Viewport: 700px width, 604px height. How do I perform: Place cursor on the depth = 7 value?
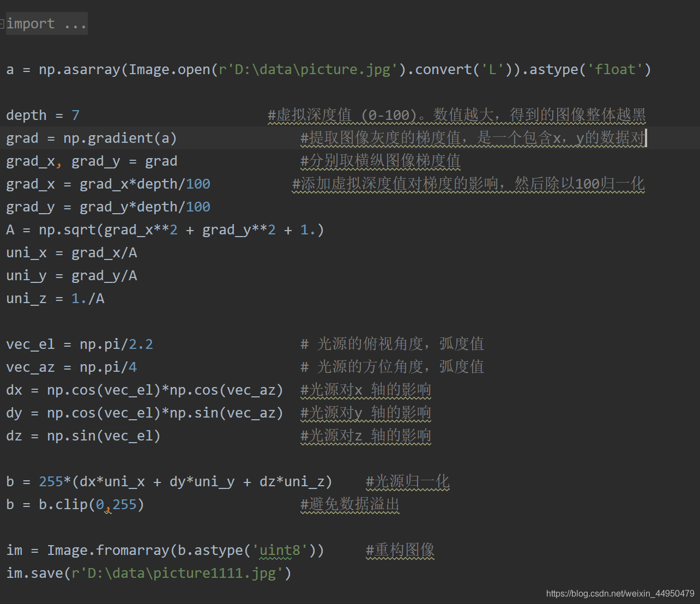(x=75, y=114)
